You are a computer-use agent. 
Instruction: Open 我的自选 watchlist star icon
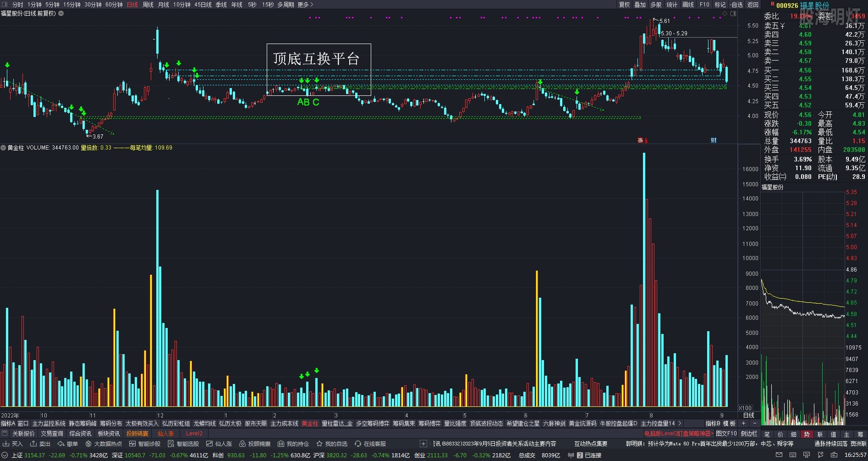[332, 444]
